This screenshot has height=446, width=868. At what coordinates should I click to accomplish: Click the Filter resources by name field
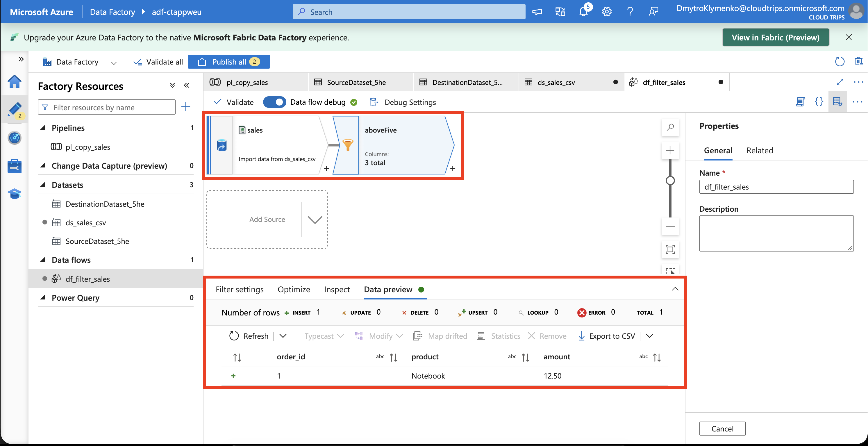[x=106, y=107]
